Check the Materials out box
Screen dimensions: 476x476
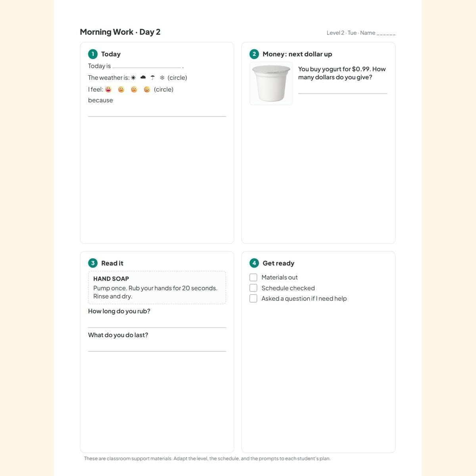(253, 277)
